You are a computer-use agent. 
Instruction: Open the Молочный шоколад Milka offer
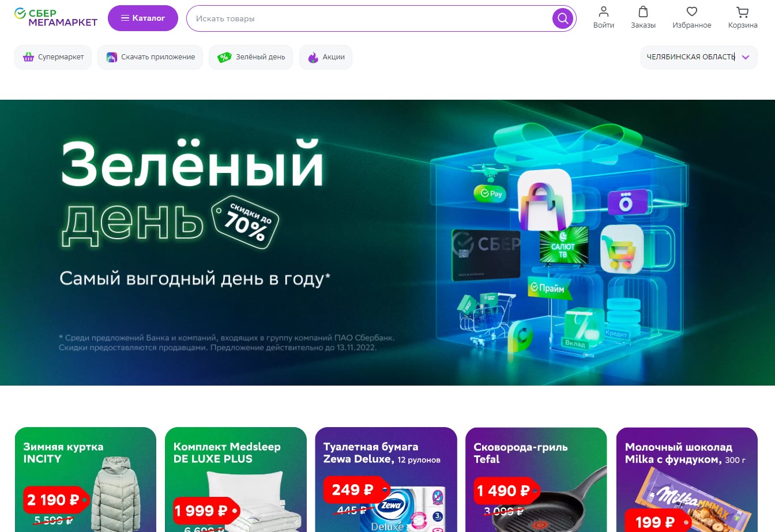(687, 480)
